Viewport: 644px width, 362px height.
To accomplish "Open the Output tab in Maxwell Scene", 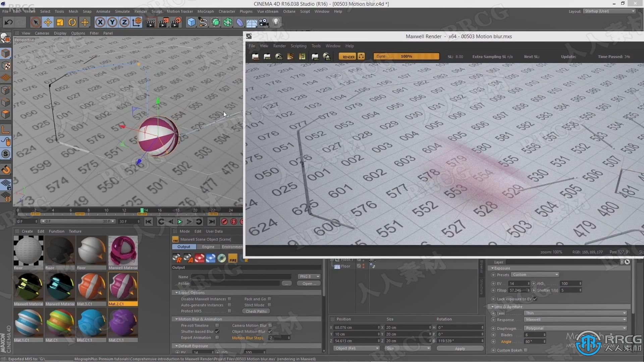I will pos(183,247).
